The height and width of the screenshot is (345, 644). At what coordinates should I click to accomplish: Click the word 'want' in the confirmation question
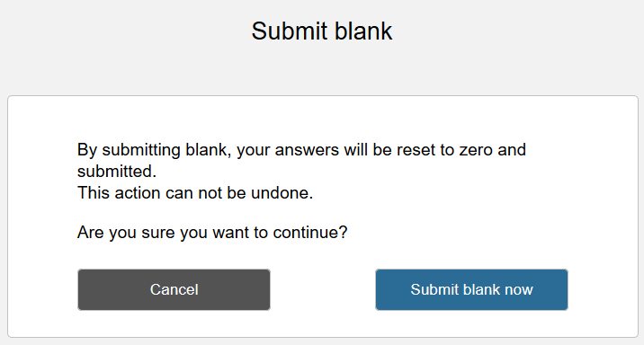click(x=230, y=233)
